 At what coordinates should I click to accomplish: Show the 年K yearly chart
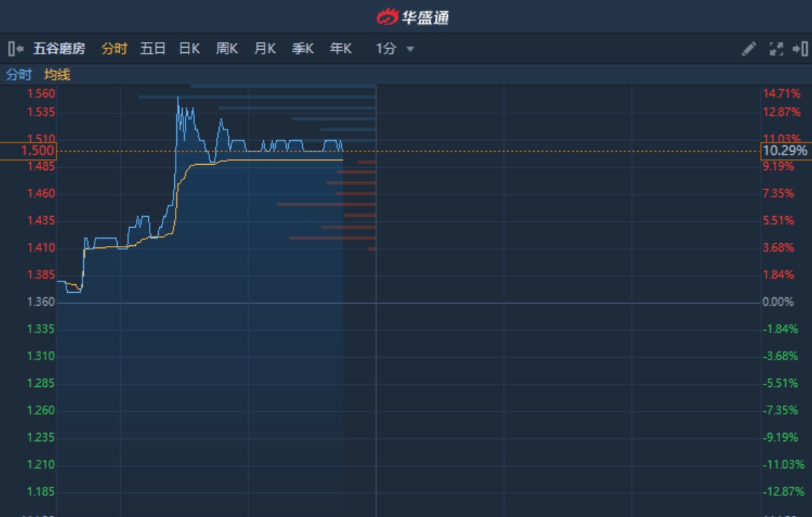pos(340,49)
